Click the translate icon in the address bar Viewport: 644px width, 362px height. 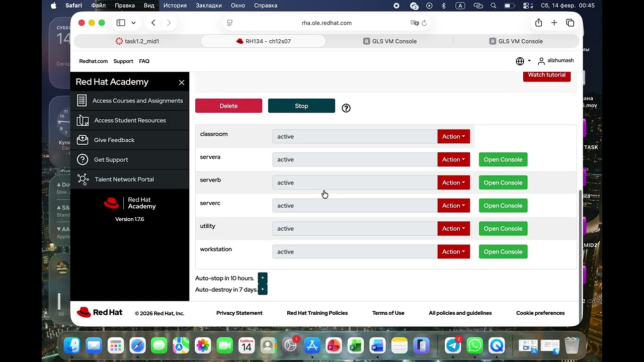(x=415, y=23)
